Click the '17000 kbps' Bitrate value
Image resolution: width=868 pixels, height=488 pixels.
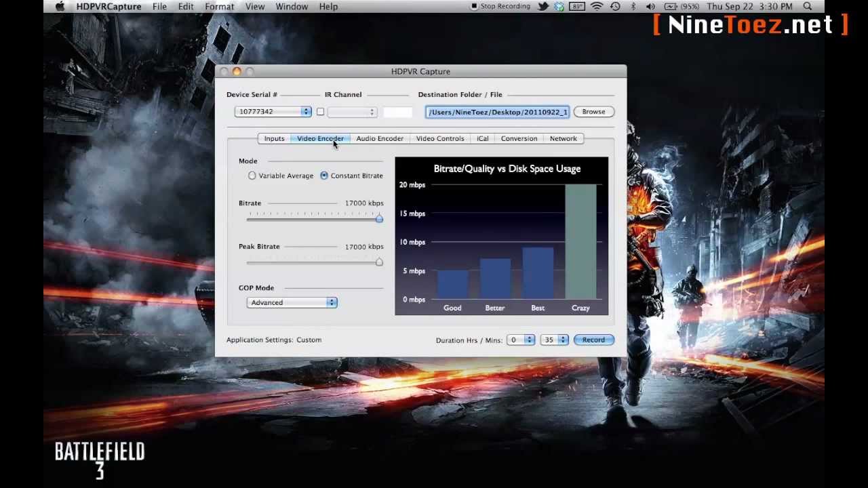364,203
